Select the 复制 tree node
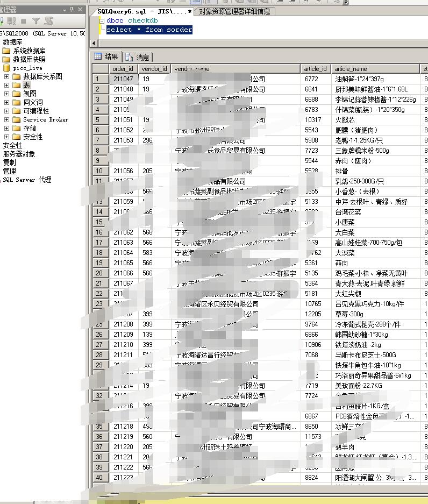Image resolution: width=428 pixels, height=504 pixels. click(x=9, y=162)
